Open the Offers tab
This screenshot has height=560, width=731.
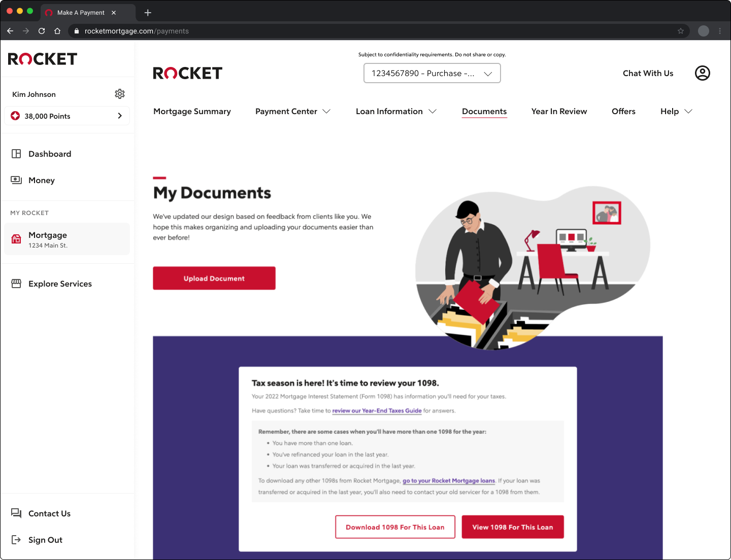tap(623, 111)
